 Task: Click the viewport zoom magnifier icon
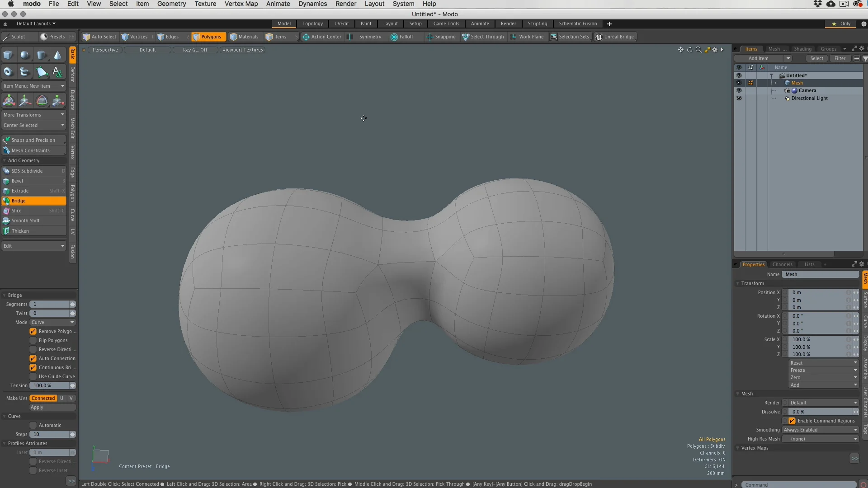tap(698, 50)
